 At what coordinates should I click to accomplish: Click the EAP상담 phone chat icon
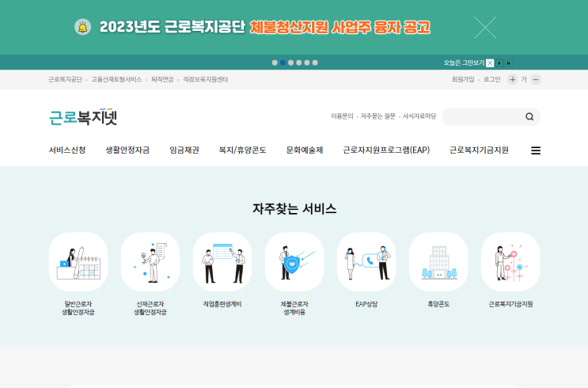[x=366, y=261]
